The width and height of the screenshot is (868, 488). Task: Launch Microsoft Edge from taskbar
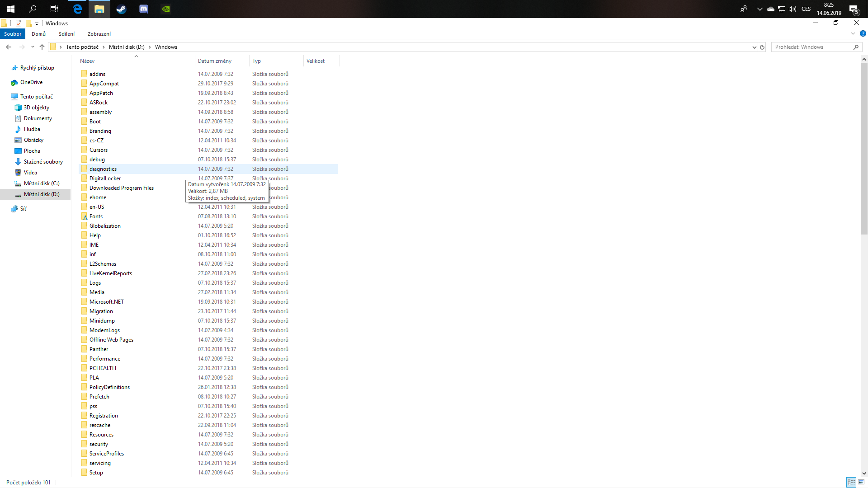(77, 9)
